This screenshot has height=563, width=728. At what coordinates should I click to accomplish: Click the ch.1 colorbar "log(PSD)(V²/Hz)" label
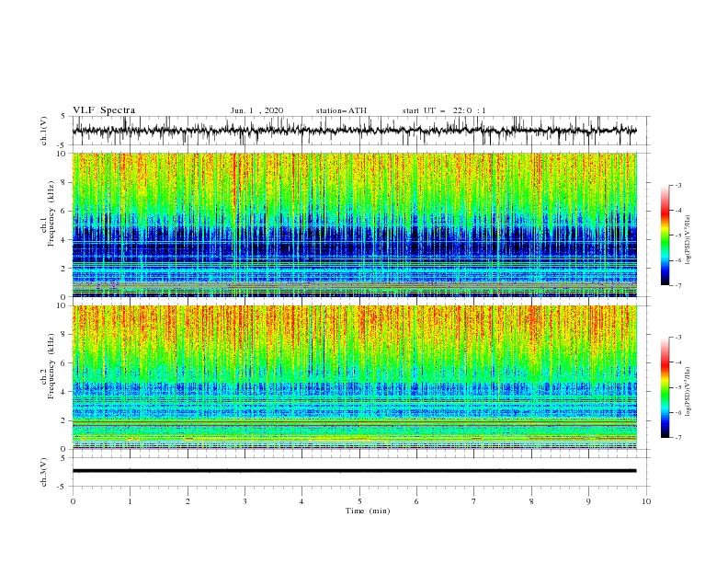tap(688, 240)
